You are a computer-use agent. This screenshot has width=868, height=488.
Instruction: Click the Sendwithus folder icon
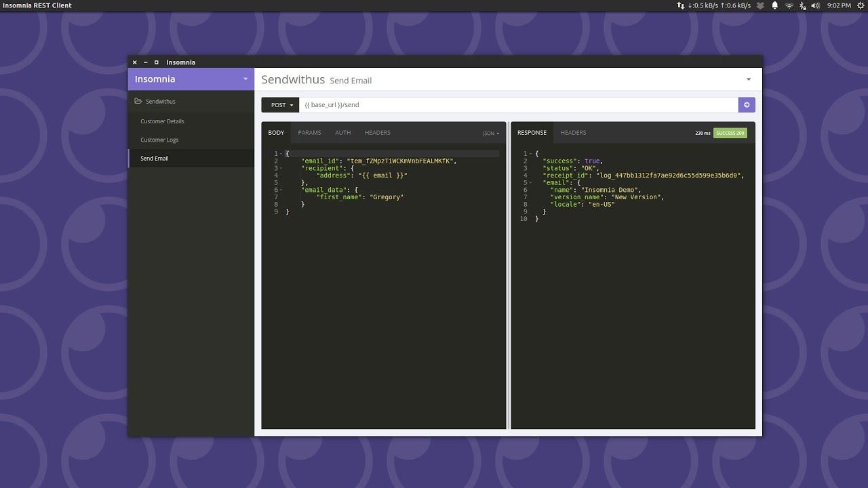138,101
